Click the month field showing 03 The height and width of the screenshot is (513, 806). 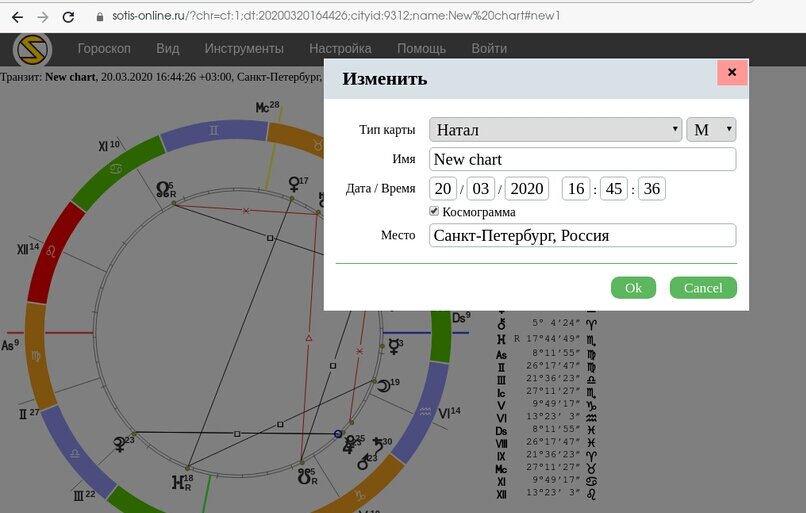point(481,189)
